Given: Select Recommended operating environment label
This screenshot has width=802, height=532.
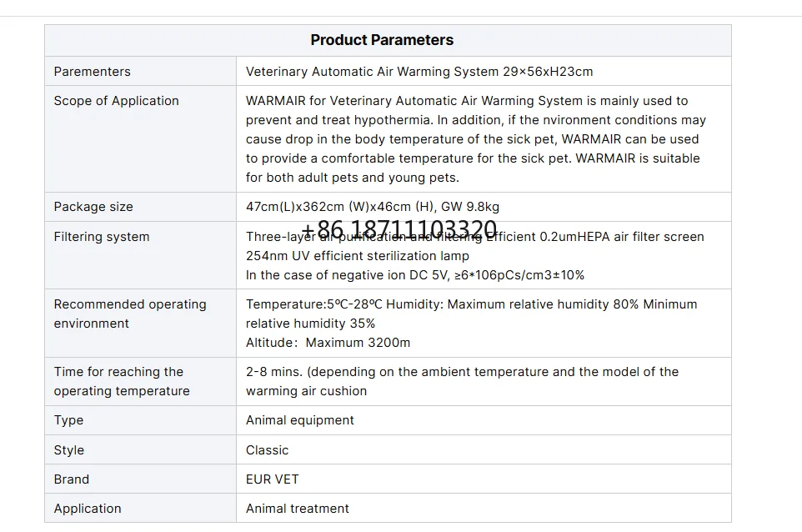Looking at the screenshot, I should (130, 314).
